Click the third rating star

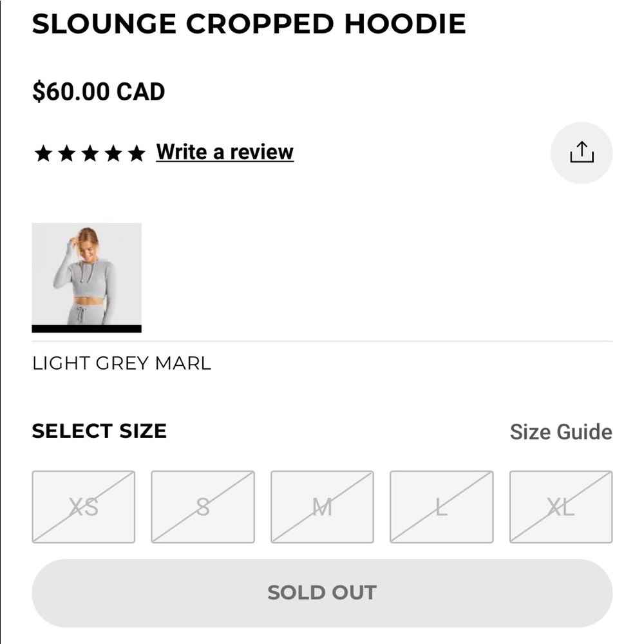pyautogui.click(x=90, y=154)
